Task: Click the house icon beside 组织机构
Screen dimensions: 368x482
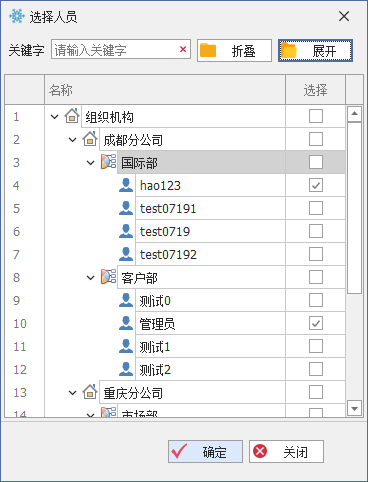Action: tap(72, 116)
